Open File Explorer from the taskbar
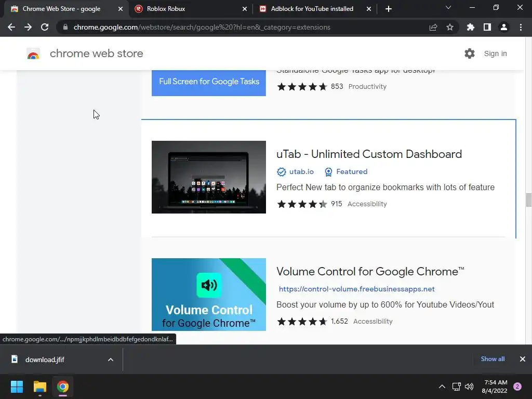The image size is (532, 399). pos(39,387)
